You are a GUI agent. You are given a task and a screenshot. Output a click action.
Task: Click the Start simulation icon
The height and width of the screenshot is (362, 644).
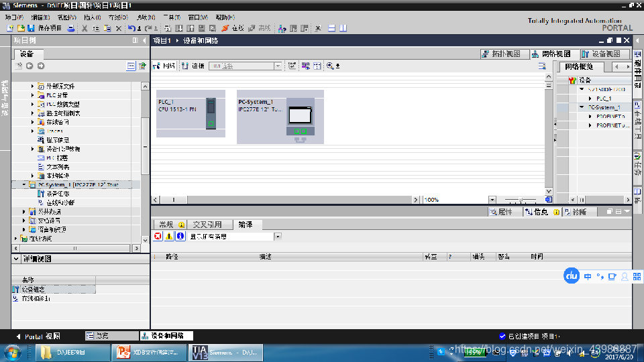[202, 28]
